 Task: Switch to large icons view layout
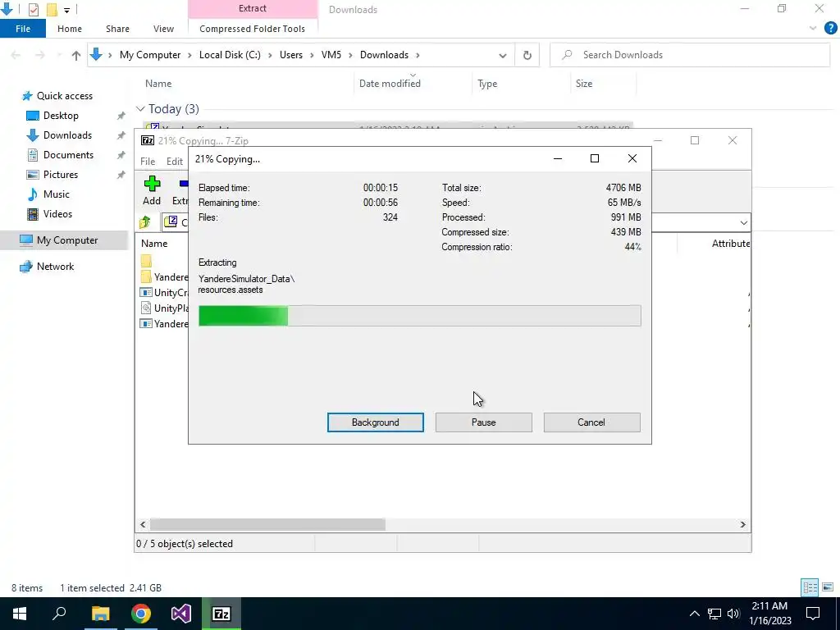tap(828, 587)
